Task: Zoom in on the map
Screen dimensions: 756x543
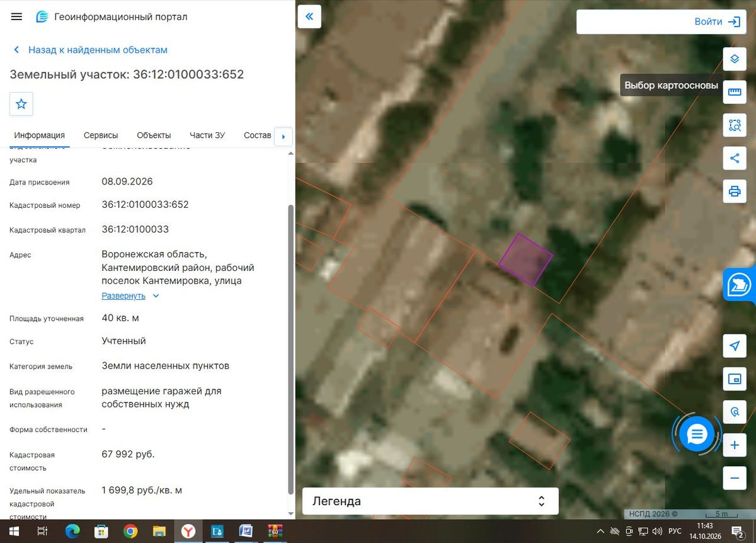Action: point(735,445)
